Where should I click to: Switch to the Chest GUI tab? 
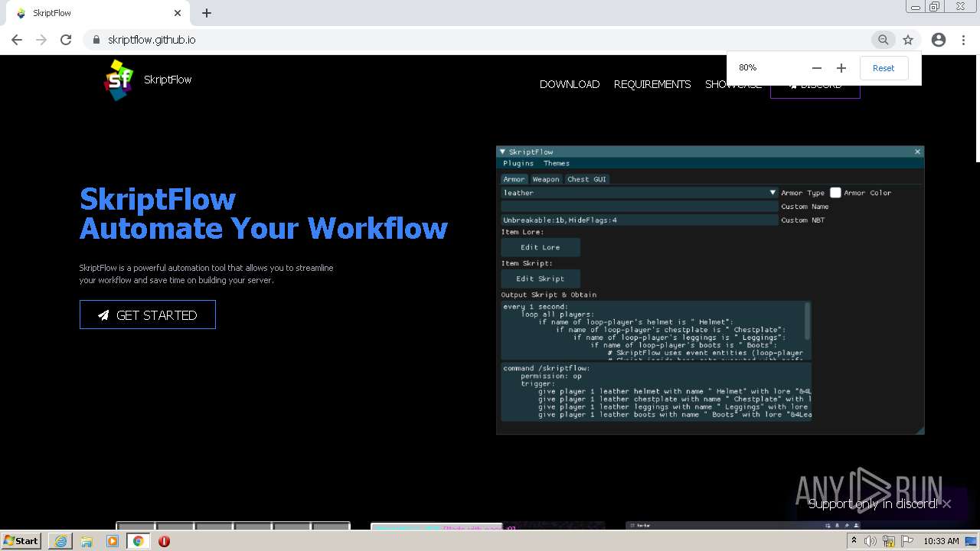coord(586,179)
